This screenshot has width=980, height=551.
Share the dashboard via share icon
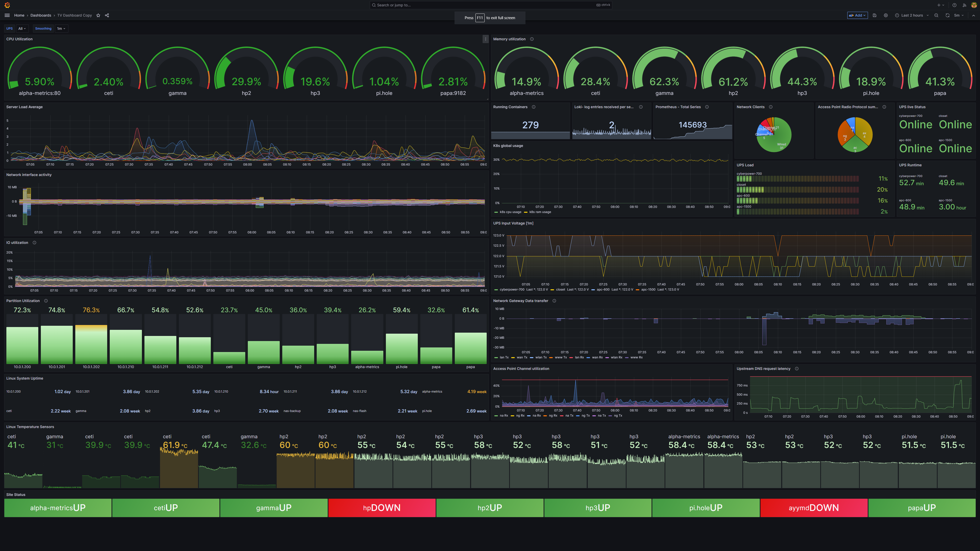[107, 15]
